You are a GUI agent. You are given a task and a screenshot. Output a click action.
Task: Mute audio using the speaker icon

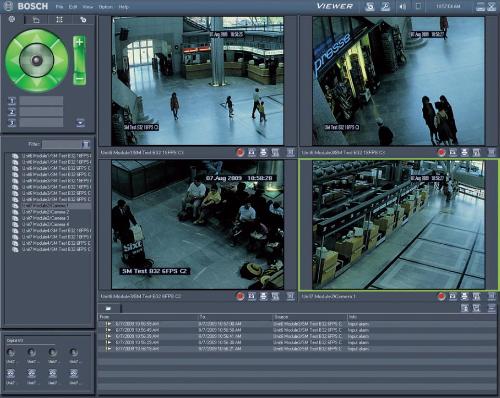coord(403,6)
